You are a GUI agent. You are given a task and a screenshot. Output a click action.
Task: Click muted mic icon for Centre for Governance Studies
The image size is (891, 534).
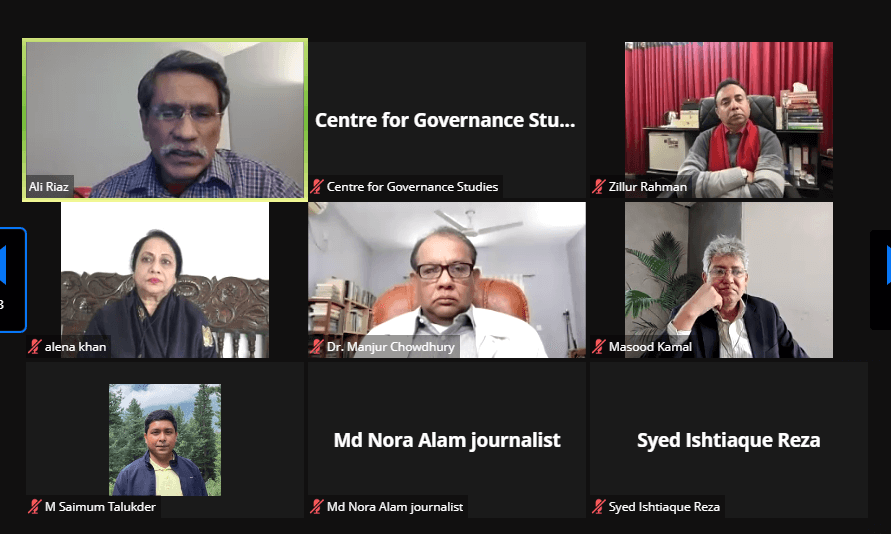click(x=317, y=186)
